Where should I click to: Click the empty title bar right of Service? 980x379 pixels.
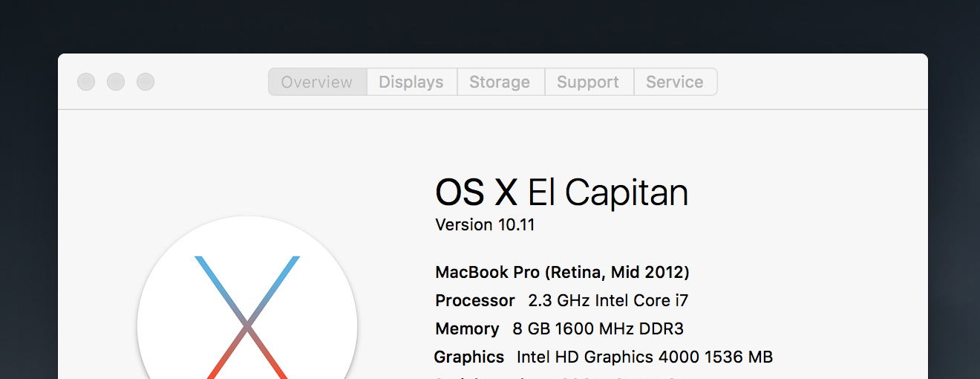click(x=817, y=82)
